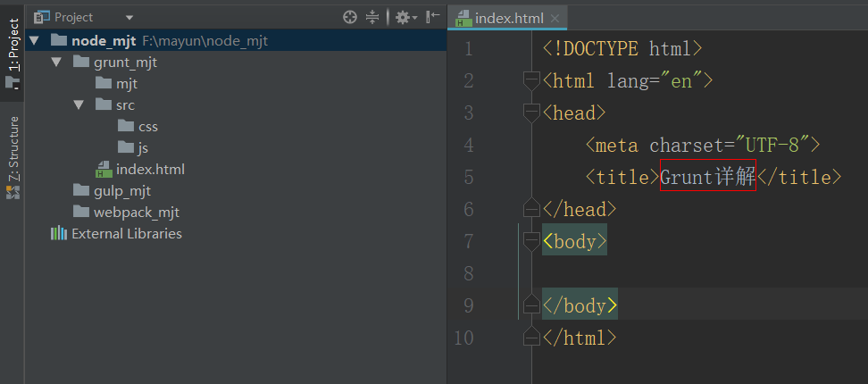
Task: Select the js folder in tree
Action: [142, 148]
